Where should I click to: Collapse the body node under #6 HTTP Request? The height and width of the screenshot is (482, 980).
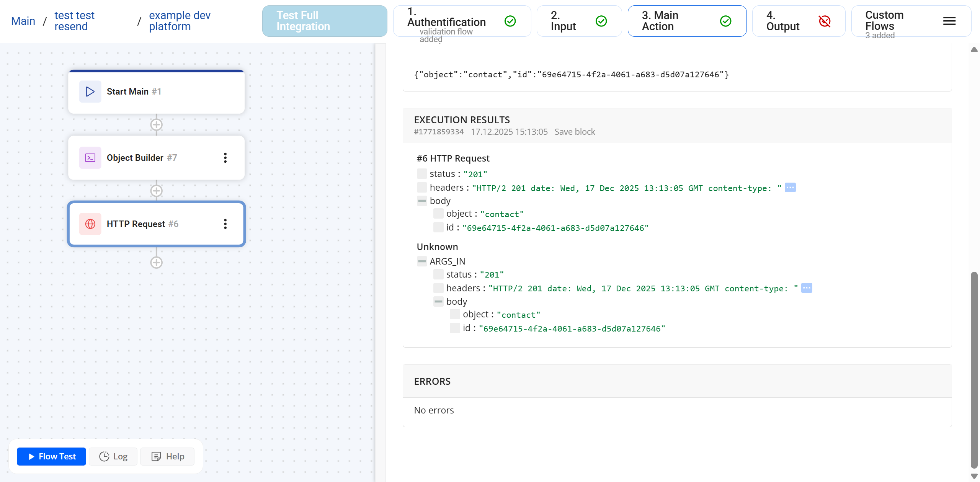[422, 201]
